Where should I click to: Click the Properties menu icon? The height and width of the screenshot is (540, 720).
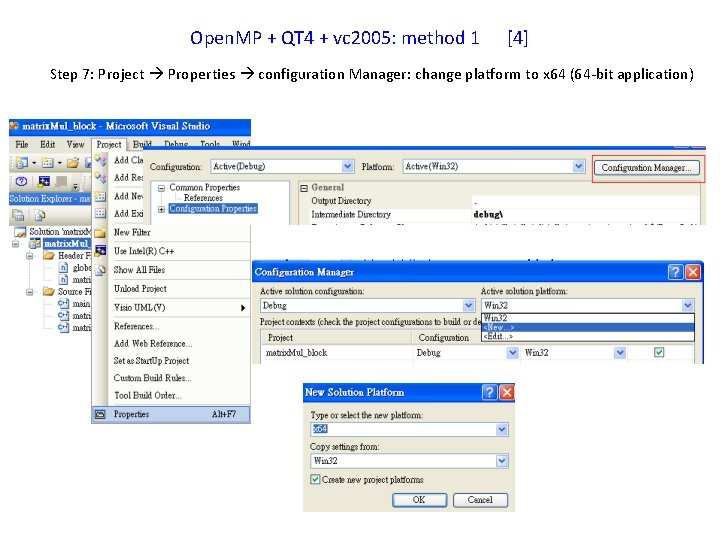(101, 415)
